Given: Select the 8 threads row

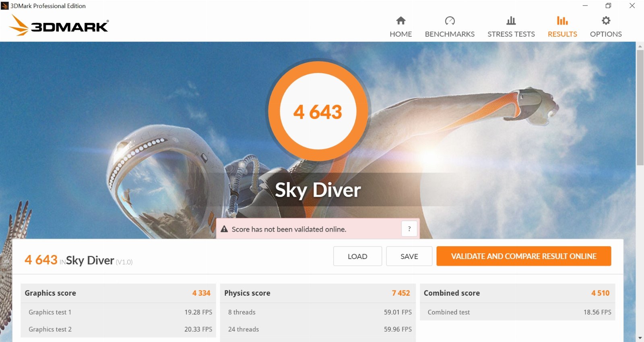Looking at the screenshot, I should click(x=318, y=312).
